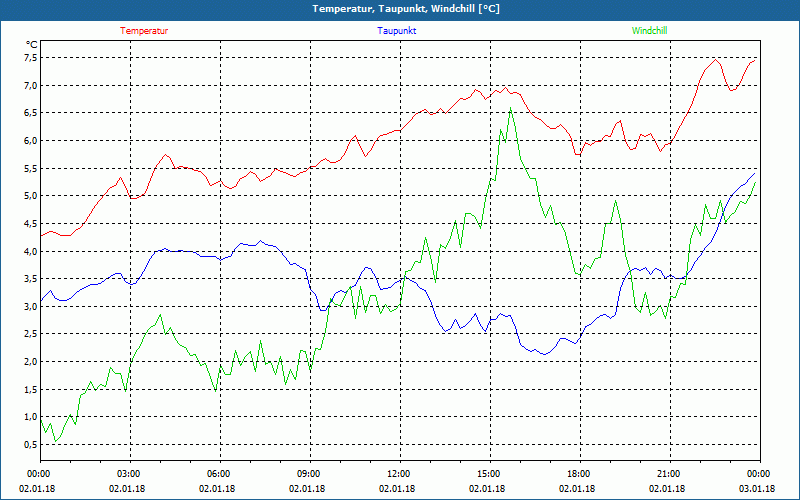Viewport: 800px width, 500px height.
Task: Click the 4,0 y-axis value
Action: pos(31,251)
